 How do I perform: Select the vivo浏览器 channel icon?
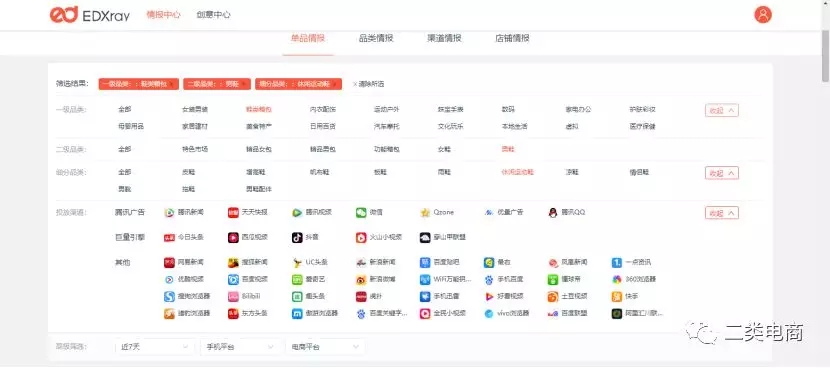tap(489, 313)
